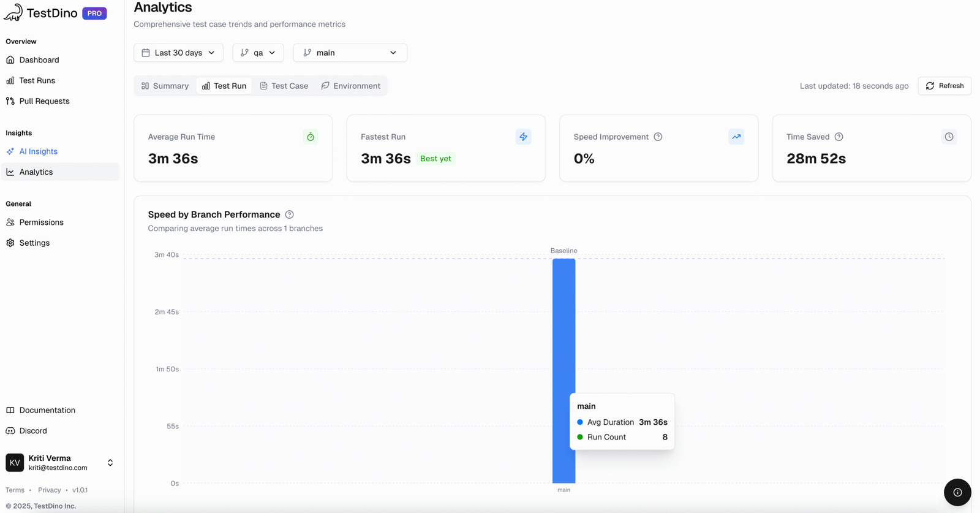Click the Permissions users icon
This screenshot has width=980, height=513.
pos(10,222)
